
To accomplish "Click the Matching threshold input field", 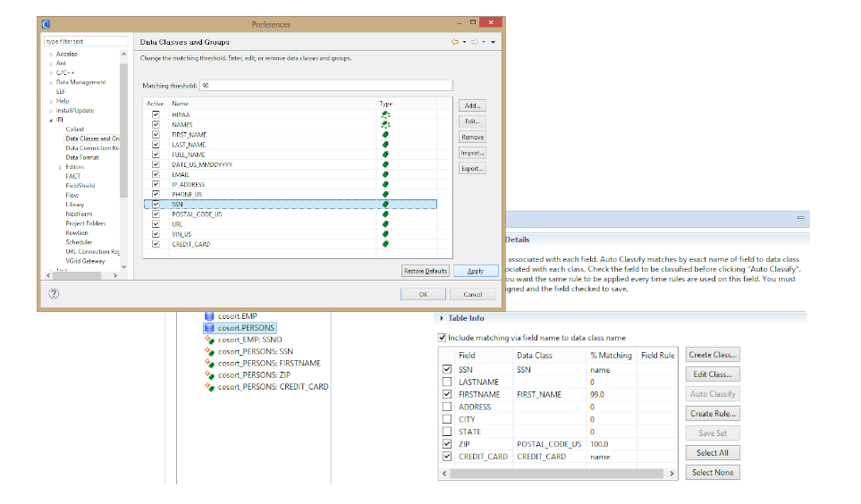I will tap(326, 86).
